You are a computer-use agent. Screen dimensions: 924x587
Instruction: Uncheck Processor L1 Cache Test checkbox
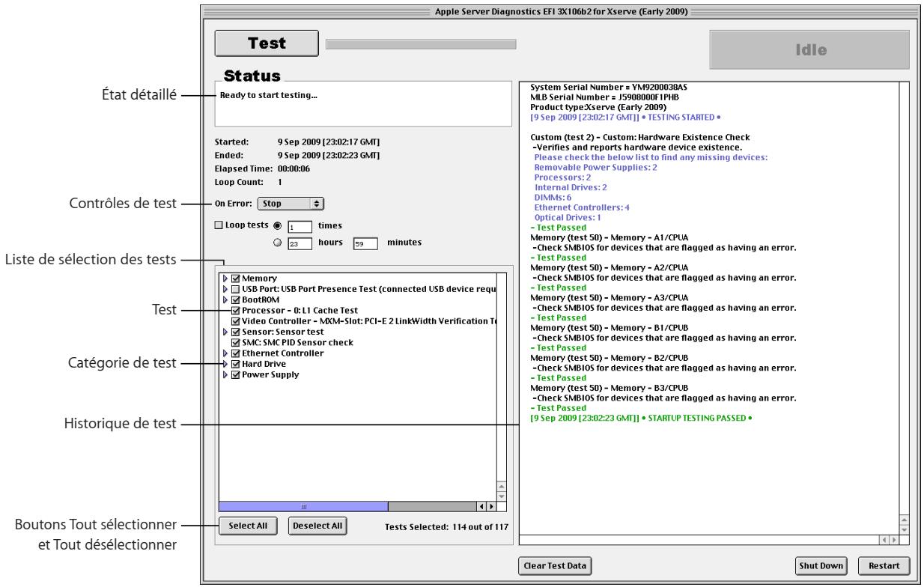pyautogui.click(x=237, y=310)
